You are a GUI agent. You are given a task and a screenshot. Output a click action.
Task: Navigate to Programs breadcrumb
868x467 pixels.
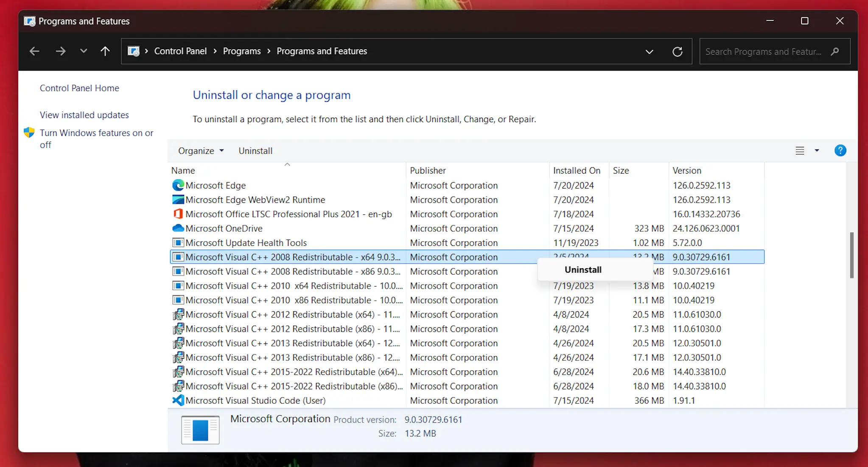click(242, 51)
